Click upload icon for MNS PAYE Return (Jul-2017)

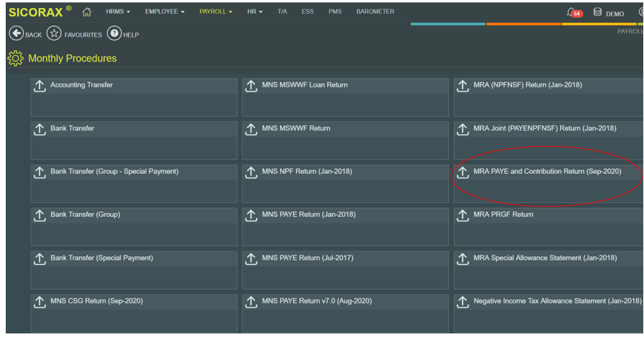[x=251, y=259]
